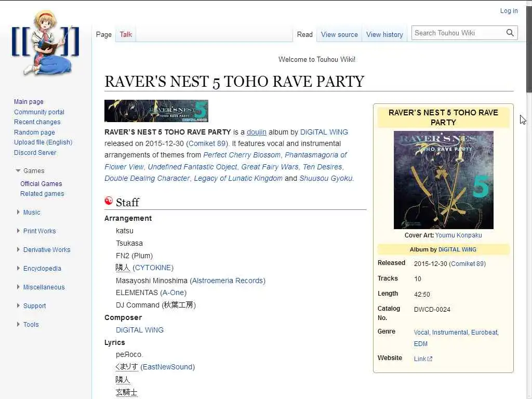Open Double Dealing Character link
Image resolution: width=532 pixels, height=399 pixels.
tap(147, 179)
